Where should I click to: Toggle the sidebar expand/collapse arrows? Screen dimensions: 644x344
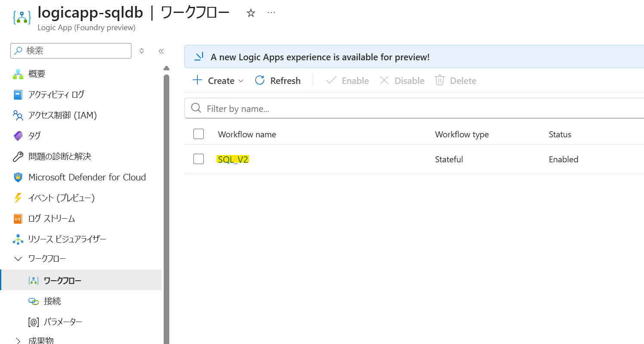pyautogui.click(x=142, y=51)
